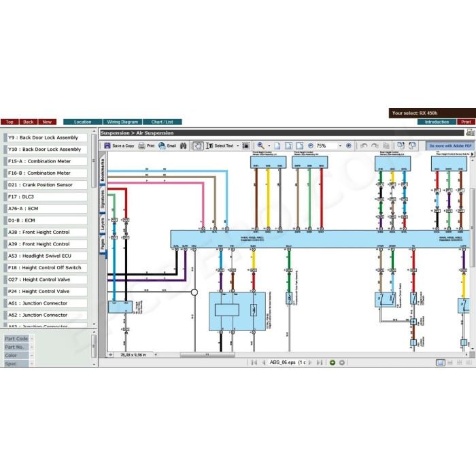Screen dimensions: 476x476
Task: Select the Facing page layout icon
Action: [469, 362]
